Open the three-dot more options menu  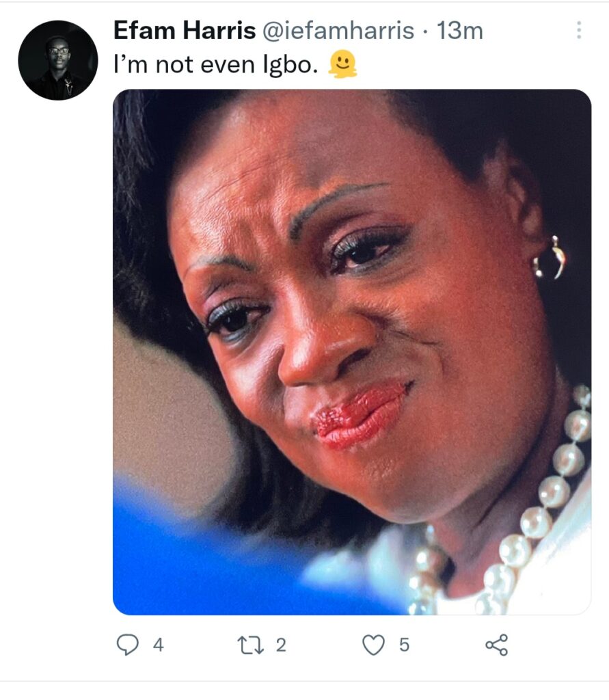(579, 30)
